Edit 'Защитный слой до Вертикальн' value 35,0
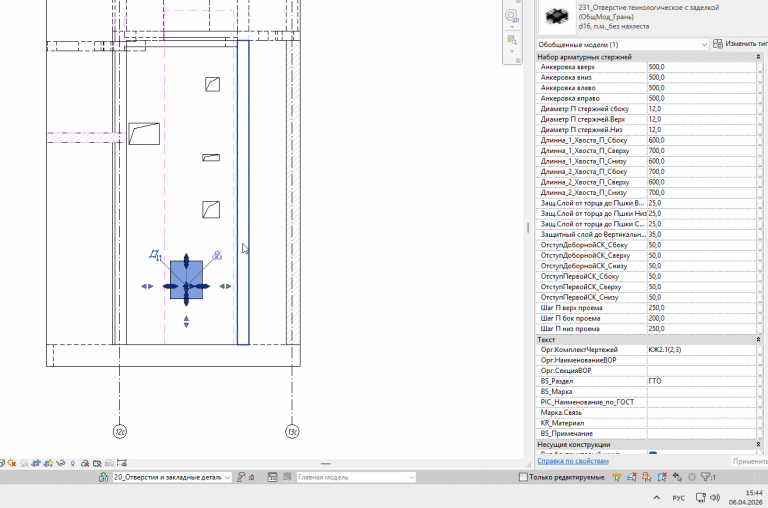The width and height of the screenshot is (768, 508). (x=702, y=234)
